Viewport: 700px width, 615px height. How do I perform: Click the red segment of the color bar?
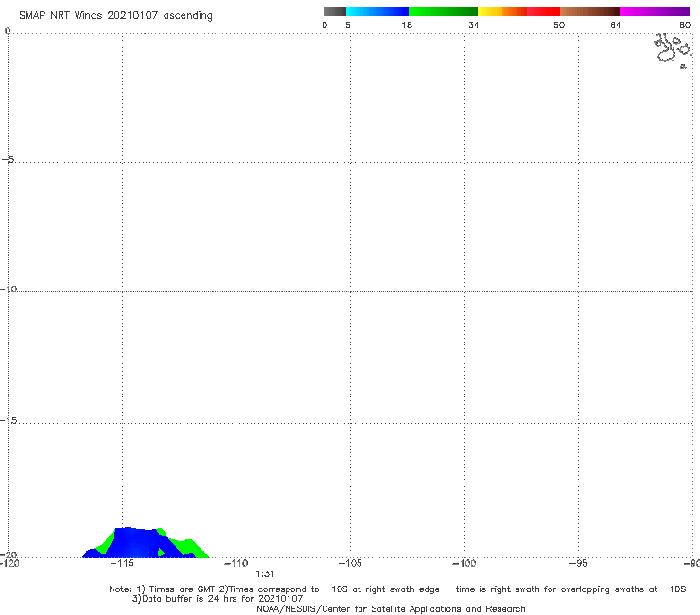tap(543, 11)
